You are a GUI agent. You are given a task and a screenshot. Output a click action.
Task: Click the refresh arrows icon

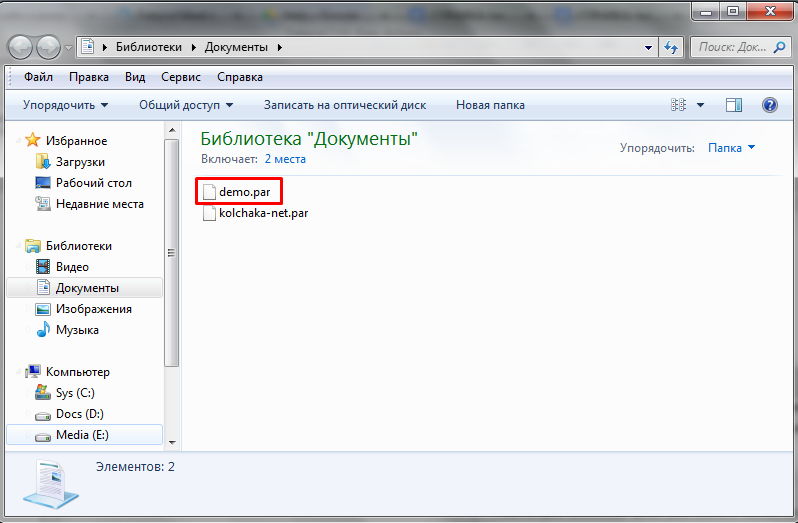click(671, 47)
